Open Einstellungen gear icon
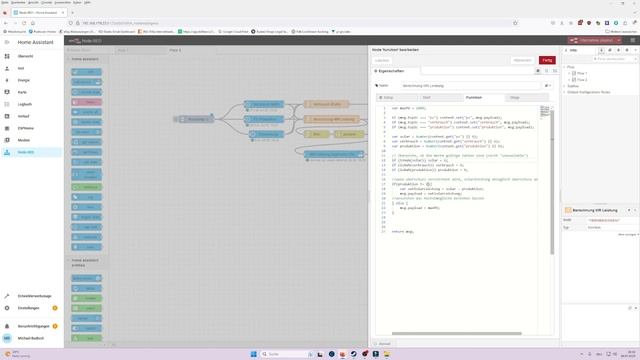The width and height of the screenshot is (640, 360). [x=7, y=308]
